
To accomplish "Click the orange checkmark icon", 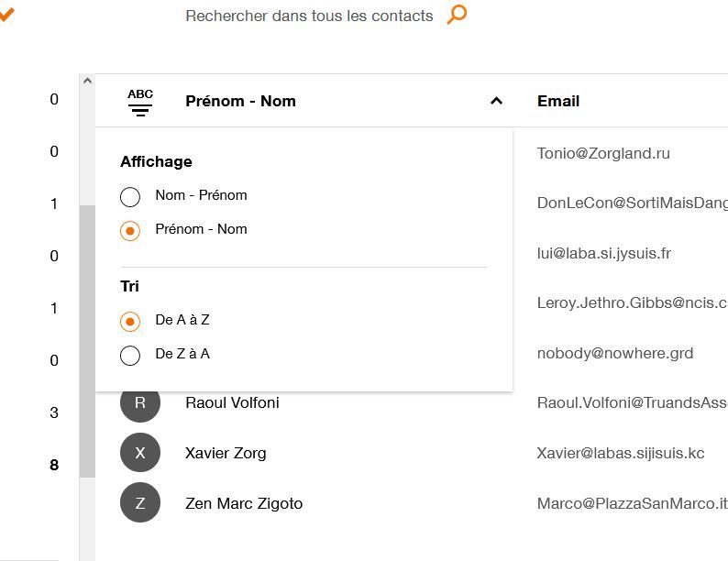I will [x=6, y=13].
